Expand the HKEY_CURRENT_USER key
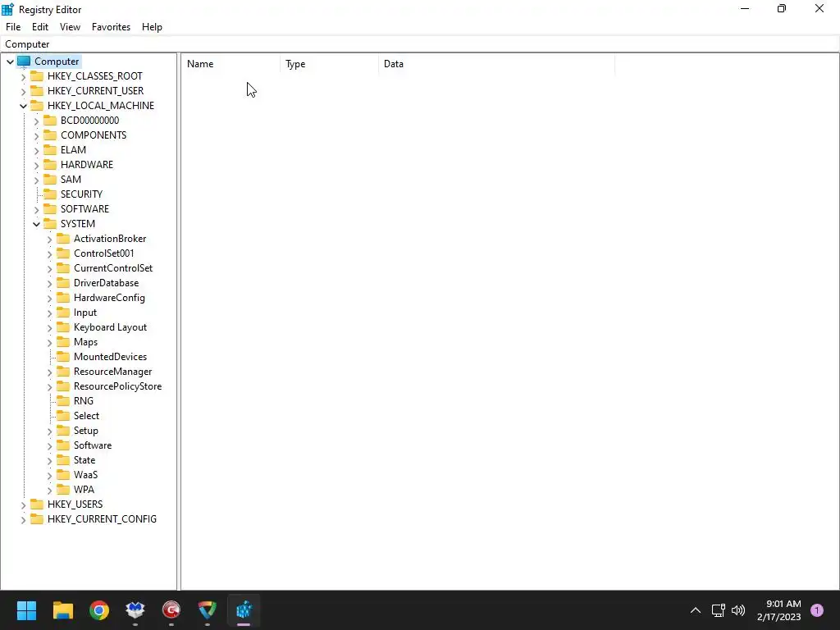Viewport: 840px width, 630px height. pyautogui.click(x=23, y=92)
